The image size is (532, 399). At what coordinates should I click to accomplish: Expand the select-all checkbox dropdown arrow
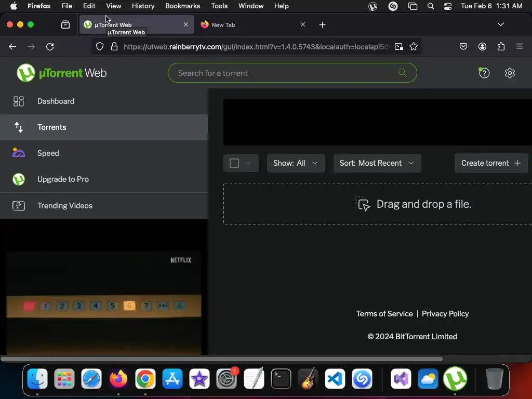[248, 163]
